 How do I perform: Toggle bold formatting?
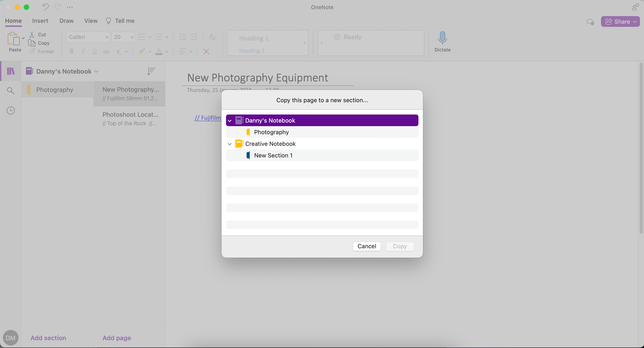pos(72,51)
